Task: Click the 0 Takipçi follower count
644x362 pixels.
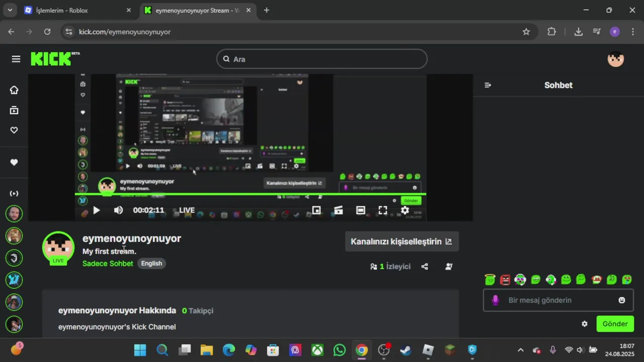Action: click(198, 311)
